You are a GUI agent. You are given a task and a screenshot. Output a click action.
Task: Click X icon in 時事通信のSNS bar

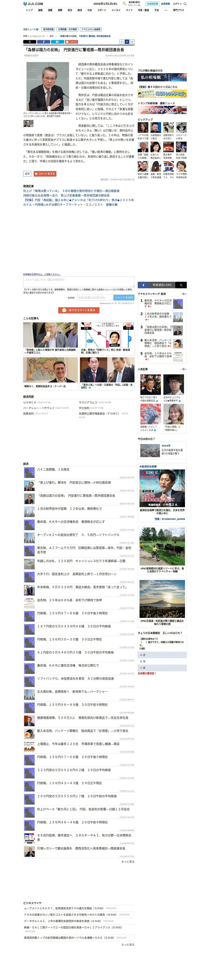coord(181,285)
